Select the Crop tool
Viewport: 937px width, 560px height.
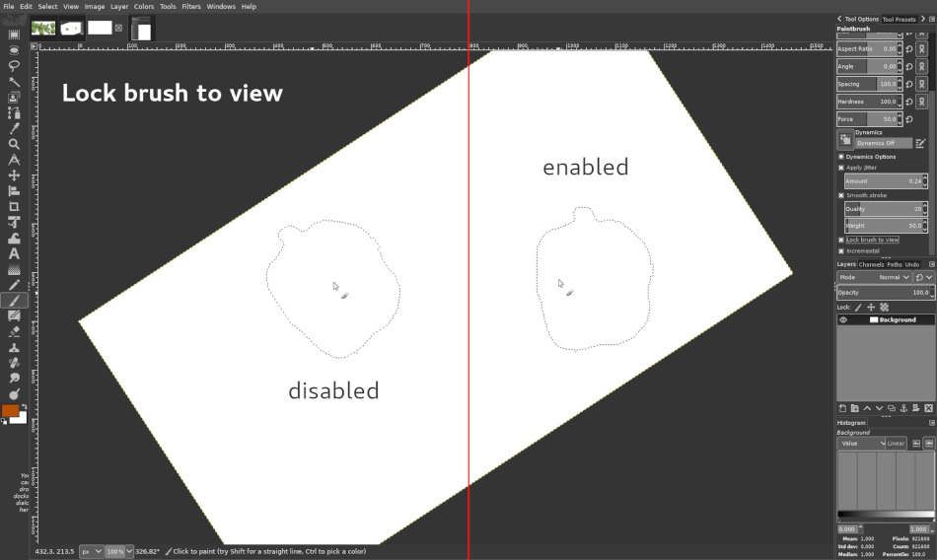14,207
